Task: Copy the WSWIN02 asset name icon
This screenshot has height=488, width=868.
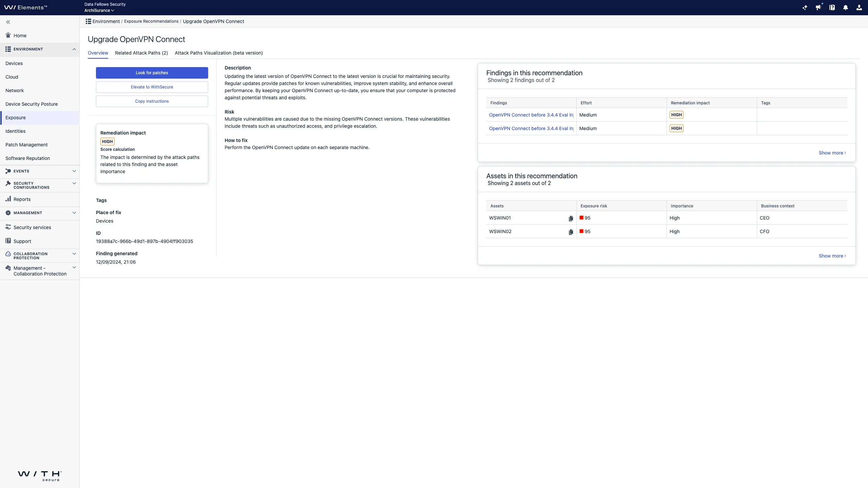Action: pos(571,232)
